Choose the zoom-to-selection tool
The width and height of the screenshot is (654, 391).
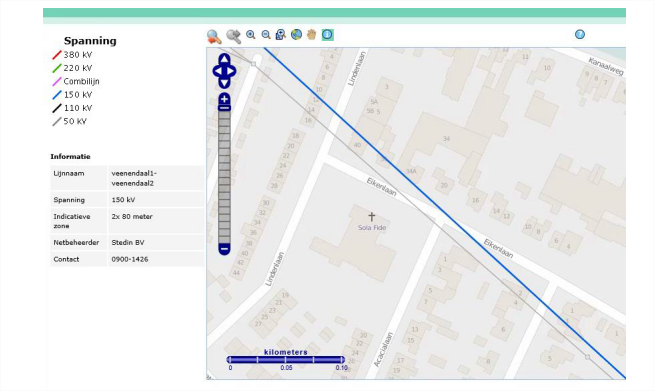tap(281, 35)
